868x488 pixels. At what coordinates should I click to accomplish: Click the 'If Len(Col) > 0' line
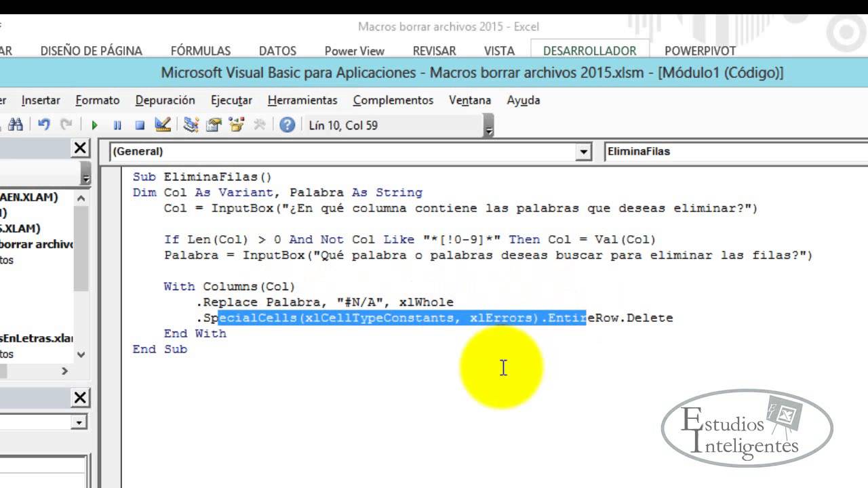(410, 239)
